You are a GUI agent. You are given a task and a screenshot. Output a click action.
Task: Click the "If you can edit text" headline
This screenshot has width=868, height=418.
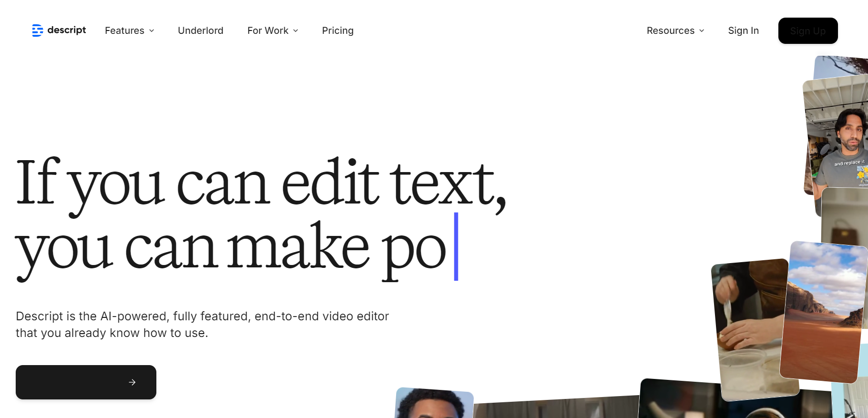(260, 184)
